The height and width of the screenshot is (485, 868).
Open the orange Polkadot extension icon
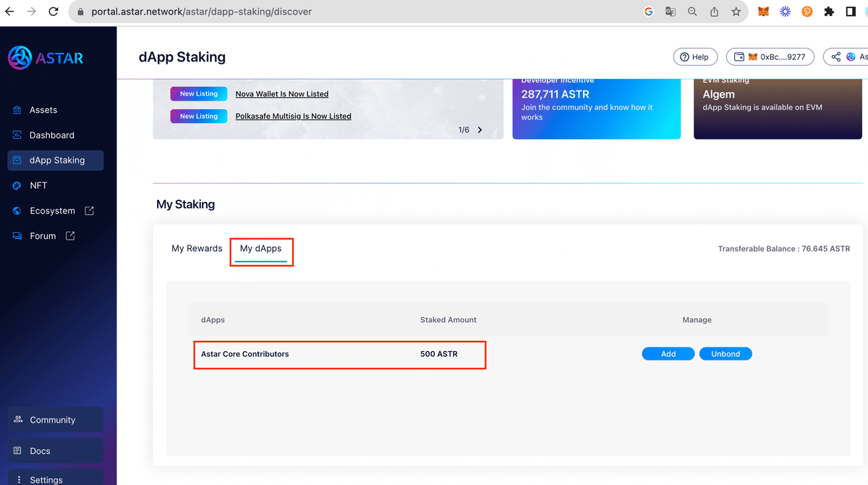[x=807, y=12]
